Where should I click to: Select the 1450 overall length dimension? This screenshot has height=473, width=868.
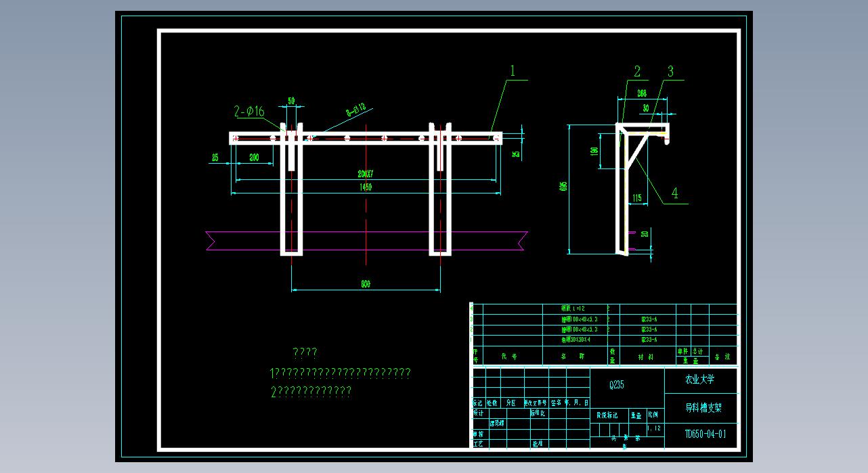click(x=366, y=187)
